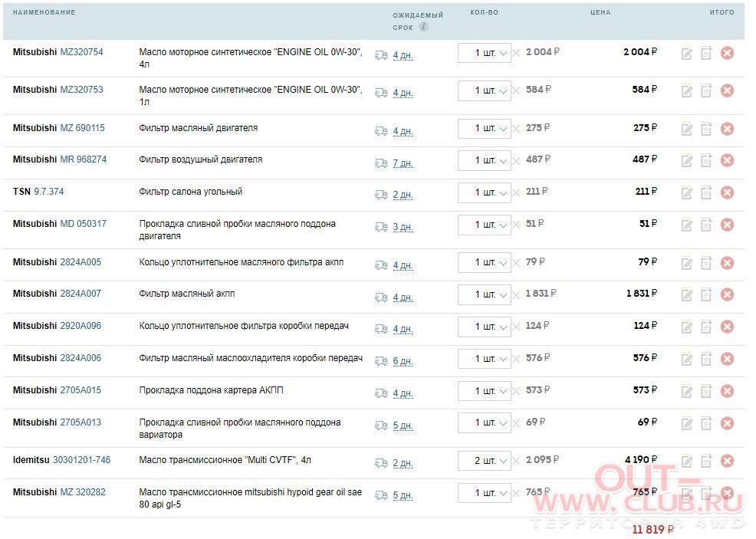Open the 7 дн. delivery term link
The height and width of the screenshot is (539, 756).
403,163
